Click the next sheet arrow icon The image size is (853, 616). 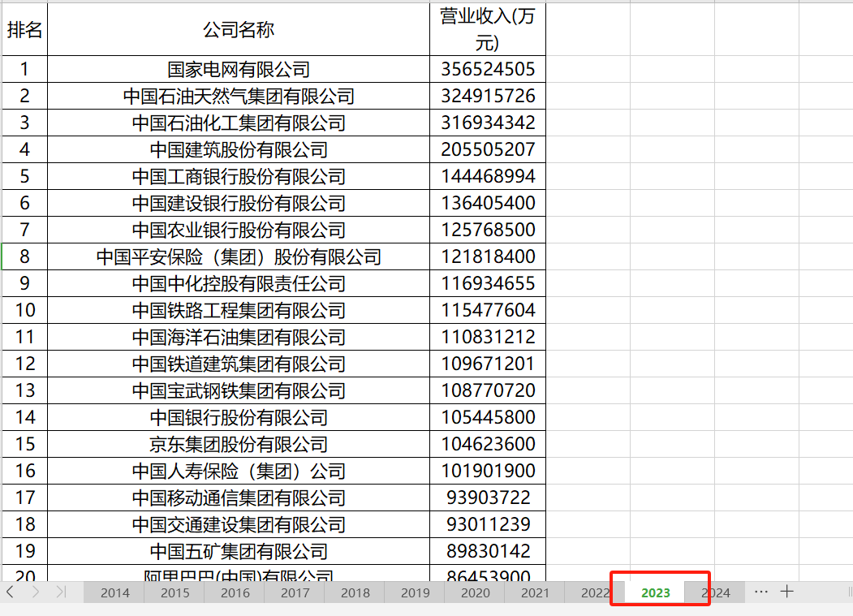pyautogui.click(x=36, y=592)
